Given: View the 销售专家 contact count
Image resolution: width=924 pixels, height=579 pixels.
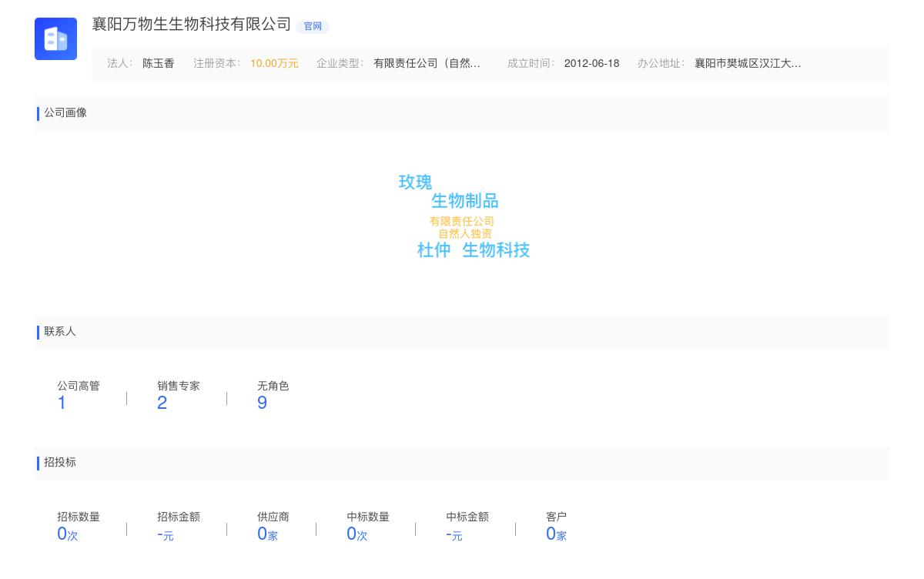Looking at the screenshot, I should click(162, 403).
